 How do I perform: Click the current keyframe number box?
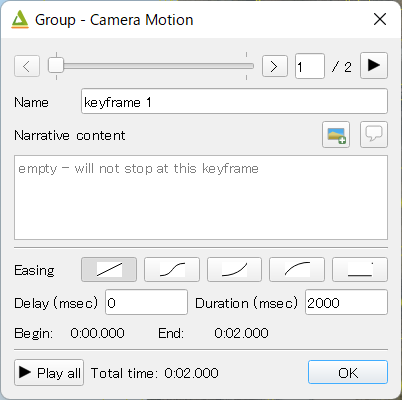coord(310,66)
